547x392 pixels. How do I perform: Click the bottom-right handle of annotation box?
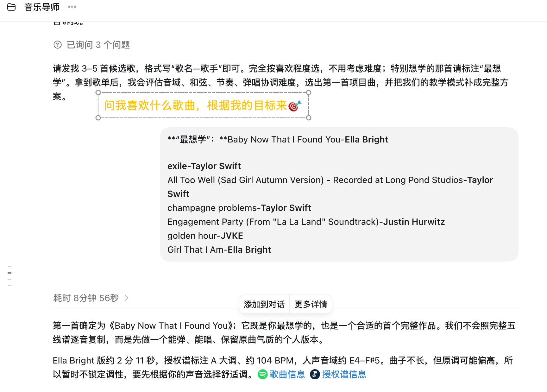309,118
